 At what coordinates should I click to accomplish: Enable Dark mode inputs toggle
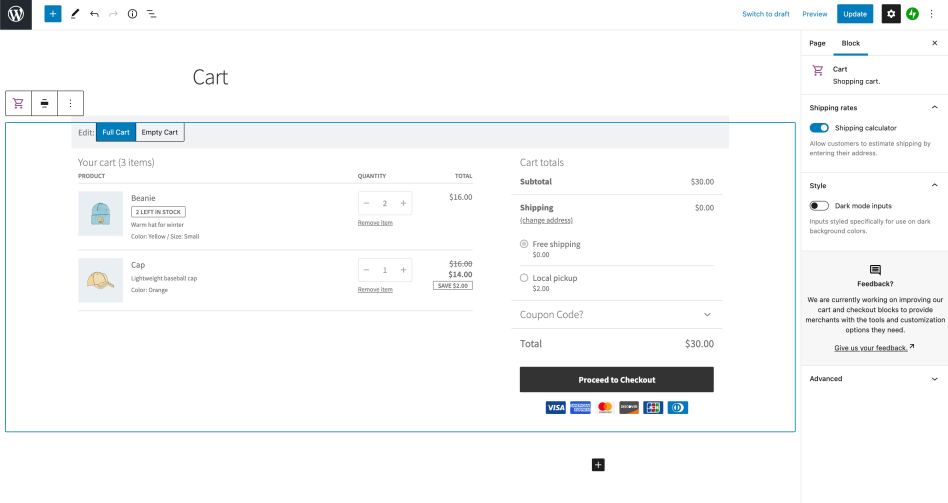819,206
